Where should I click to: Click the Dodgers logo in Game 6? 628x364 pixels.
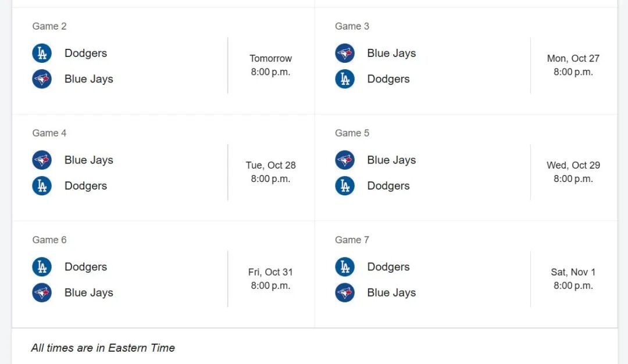click(x=42, y=267)
